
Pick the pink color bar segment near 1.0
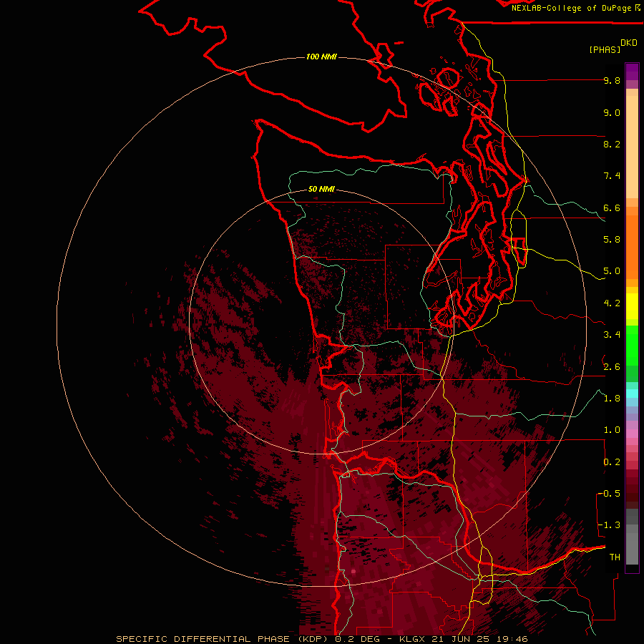point(632,434)
